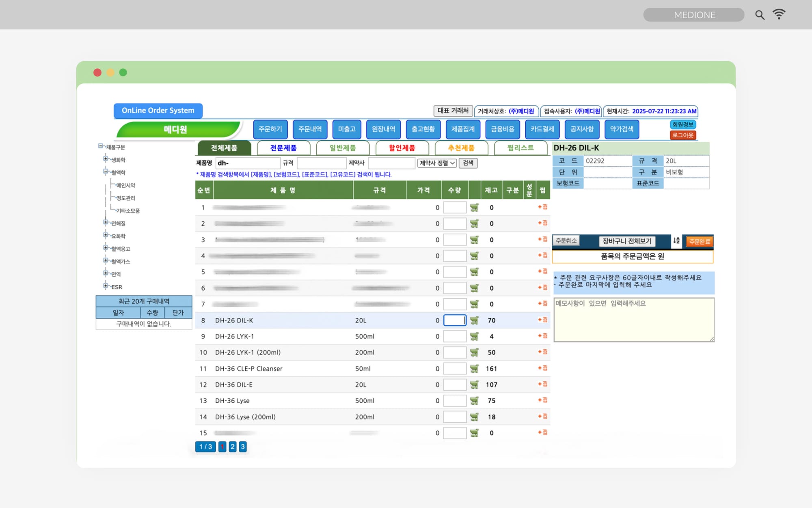Click cart icon on DH-36 DIL-E row
The width and height of the screenshot is (812, 508).
pyautogui.click(x=474, y=384)
